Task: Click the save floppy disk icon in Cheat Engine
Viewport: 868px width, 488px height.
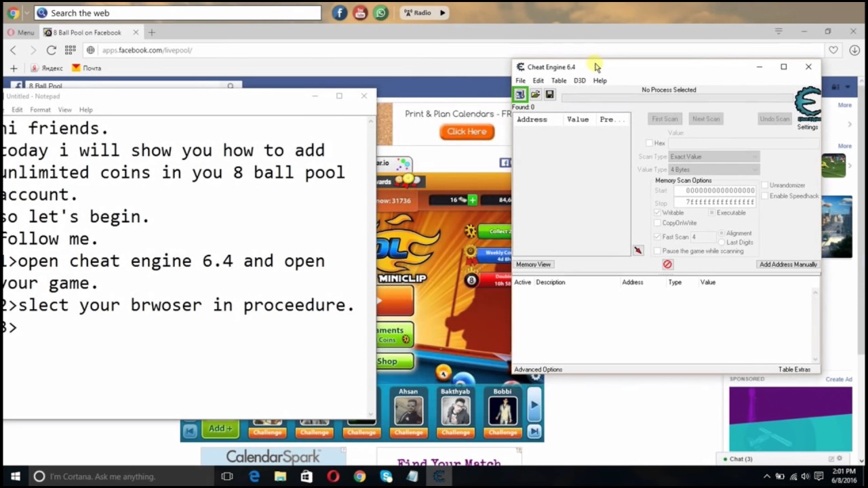Action: (x=549, y=95)
